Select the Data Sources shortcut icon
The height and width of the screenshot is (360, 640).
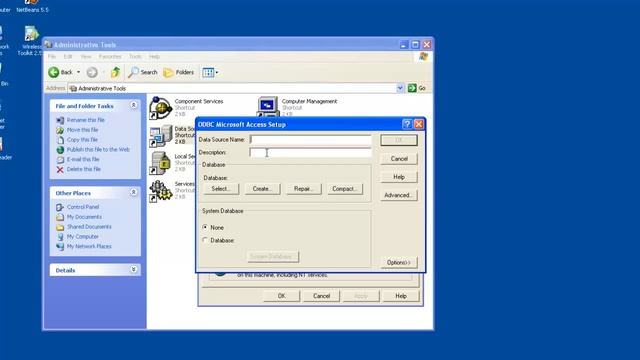[160, 136]
